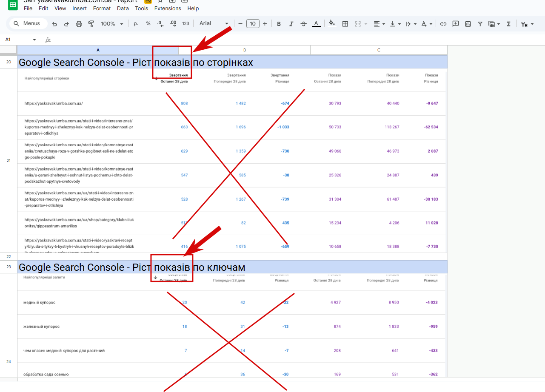The image size is (545, 392).
Task: Increase decimal places
Action: click(173, 24)
